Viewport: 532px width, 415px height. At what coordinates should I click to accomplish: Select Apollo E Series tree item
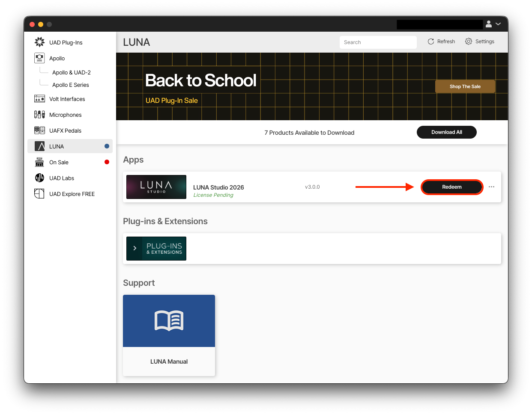(x=71, y=85)
